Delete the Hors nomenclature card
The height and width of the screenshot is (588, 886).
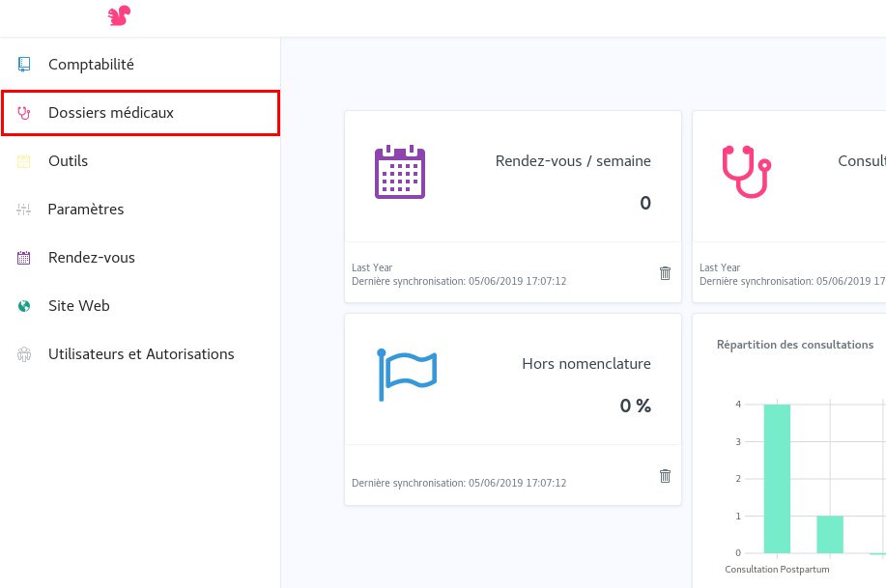[665, 476]
